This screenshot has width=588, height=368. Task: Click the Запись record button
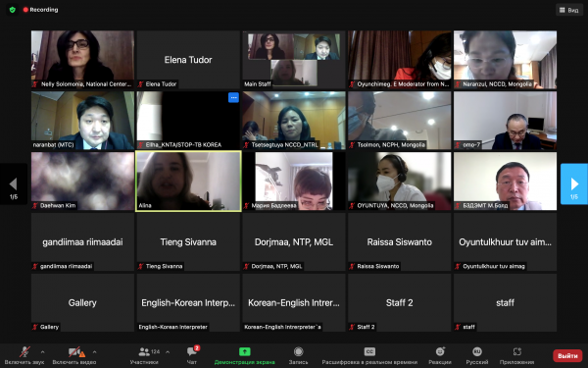point(299,355)
